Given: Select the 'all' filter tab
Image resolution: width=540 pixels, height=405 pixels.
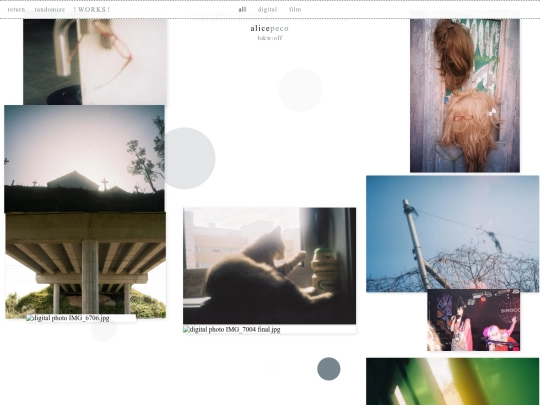Looking at the screenshot, I should [x=242, y=9].
